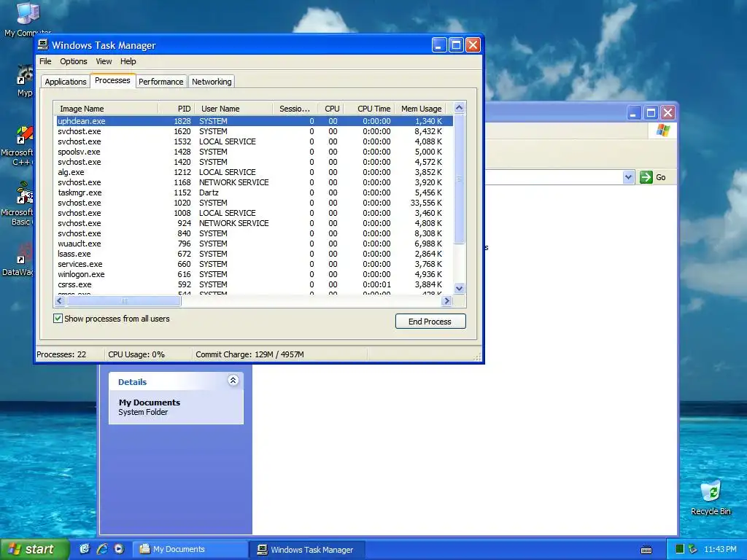The image size is (747, 560).
Task: Switch to My Documents taskbar button
Action: click(x=189, y=549)
